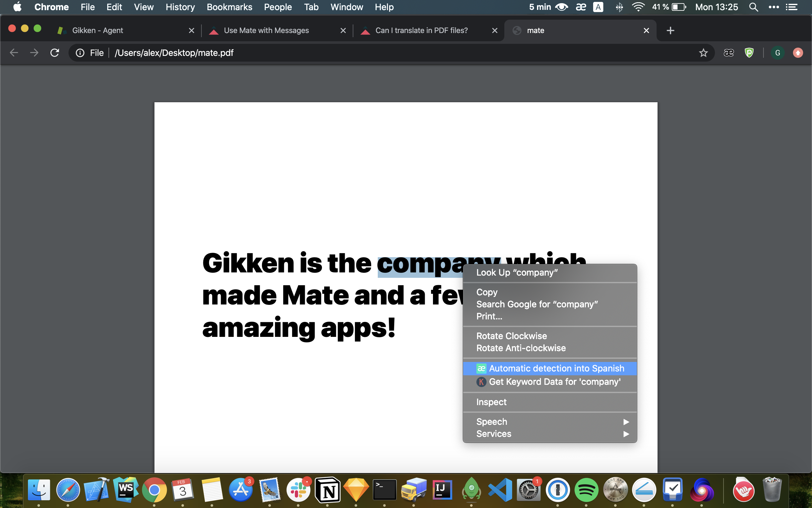Open a new tab with the plus button
Screen dimensions: 812x508
click(x=670, y=30)
